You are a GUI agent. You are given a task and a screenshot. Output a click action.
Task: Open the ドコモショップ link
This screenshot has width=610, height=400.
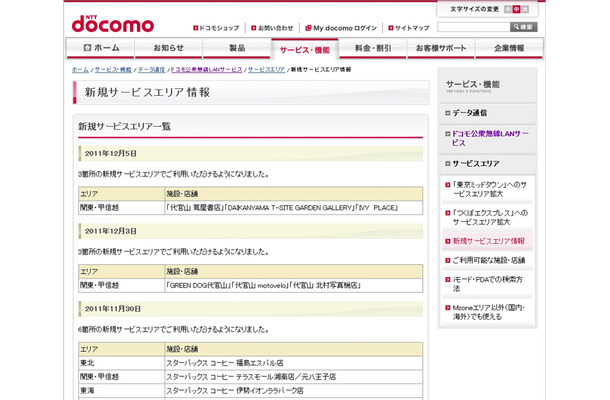(x=216, y=28)
